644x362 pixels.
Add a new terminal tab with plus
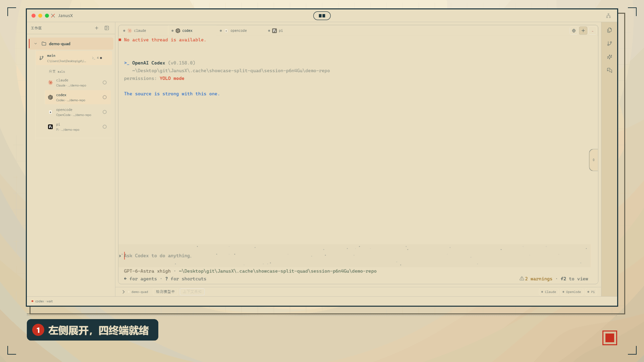coord(583,31)
